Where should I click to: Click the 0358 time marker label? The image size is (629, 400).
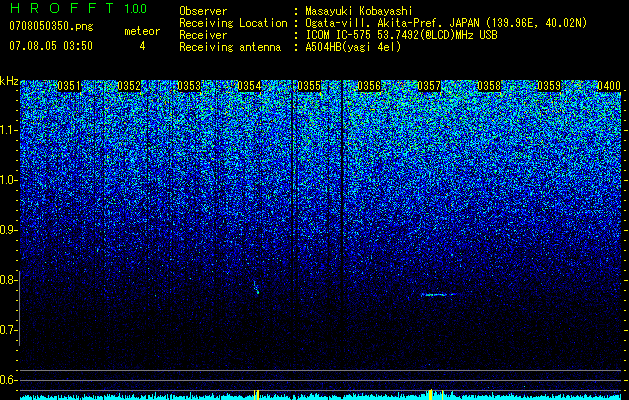[489, 86]
